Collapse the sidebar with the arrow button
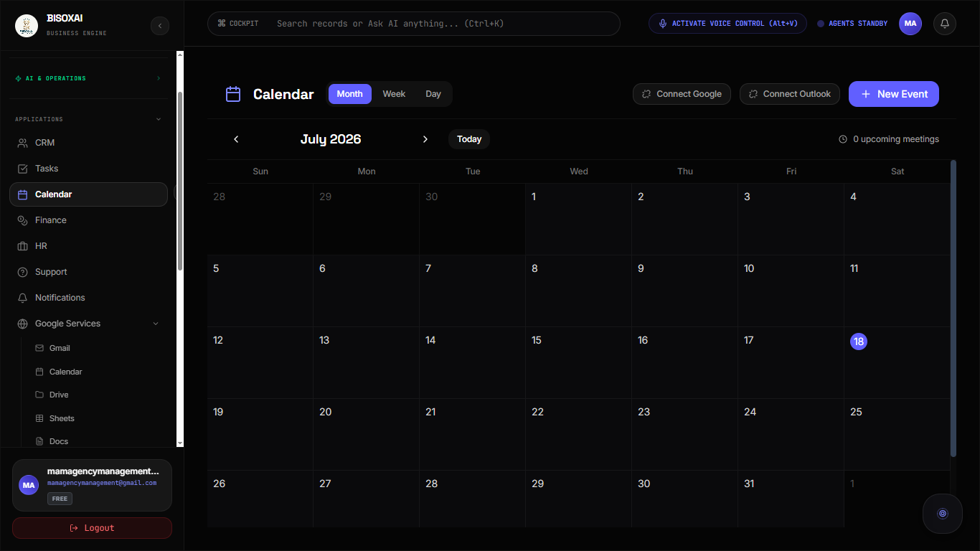This screenshot has width=980, height=551. [160, 26]
